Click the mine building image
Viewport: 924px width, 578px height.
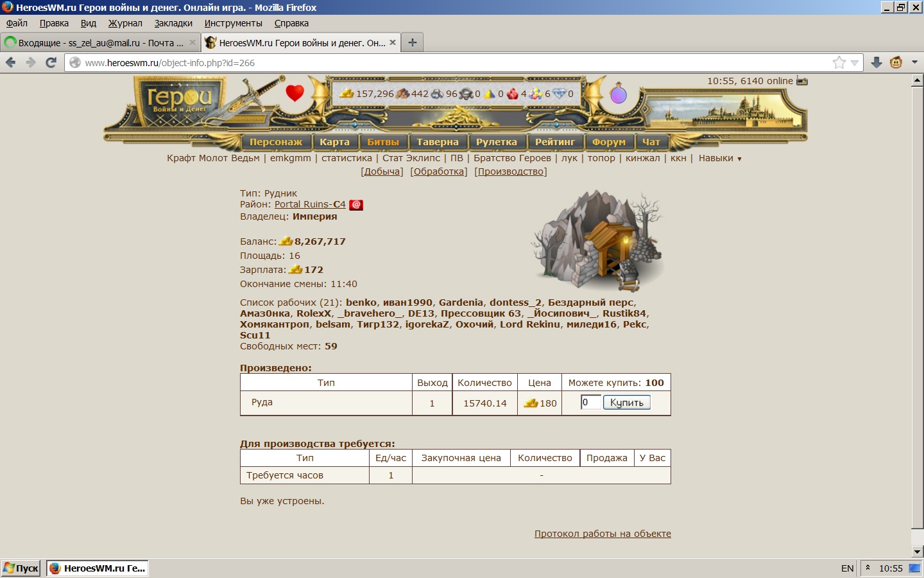coord(597,240)
